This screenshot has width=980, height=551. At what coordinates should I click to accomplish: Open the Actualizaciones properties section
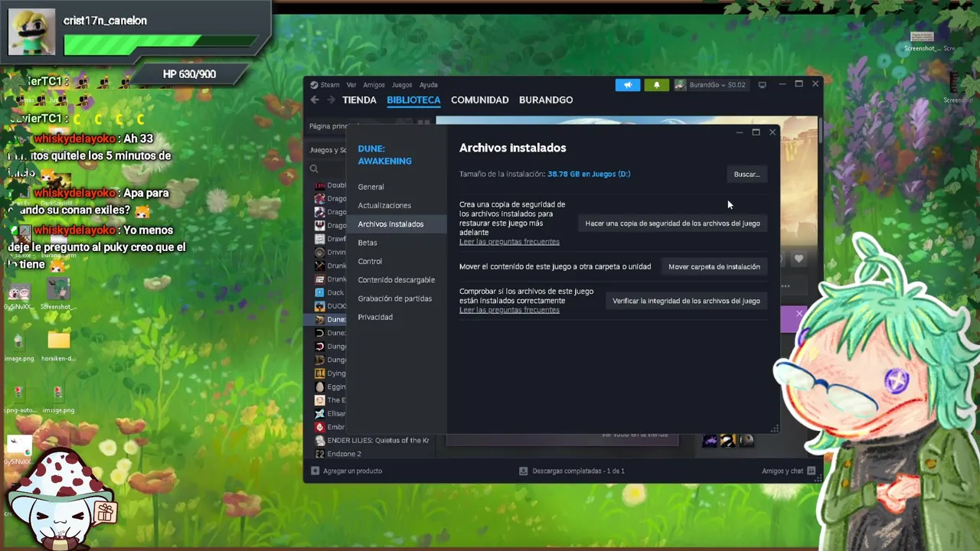(384, 205)
